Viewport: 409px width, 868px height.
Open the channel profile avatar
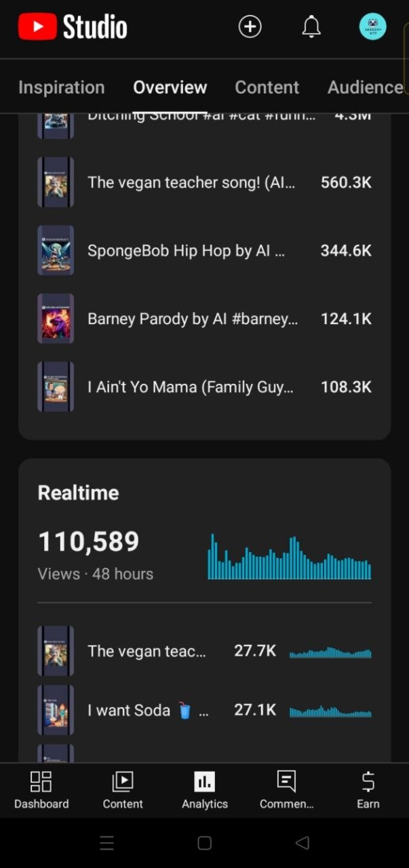coord(372,26)
